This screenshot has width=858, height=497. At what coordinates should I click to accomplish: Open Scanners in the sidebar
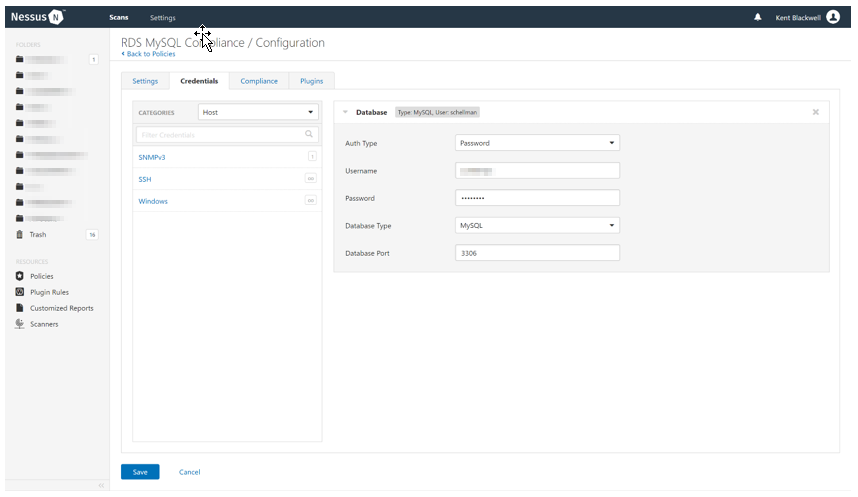click(x=44, y=323)
